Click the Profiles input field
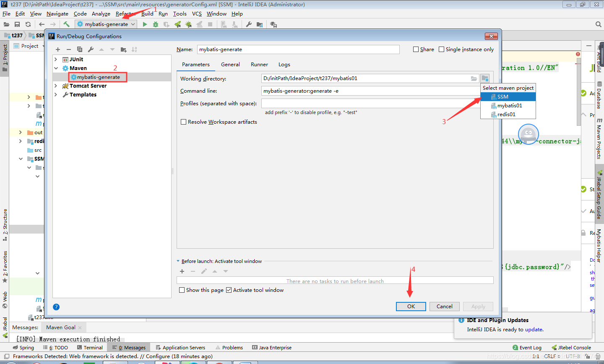 [x=371, y=103]
